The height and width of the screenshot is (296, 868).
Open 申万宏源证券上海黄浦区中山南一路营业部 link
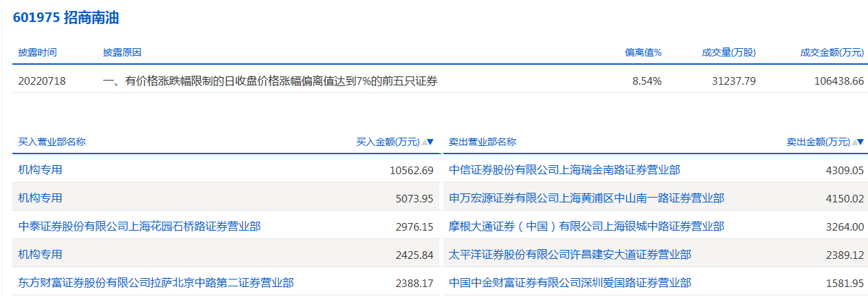586,198
